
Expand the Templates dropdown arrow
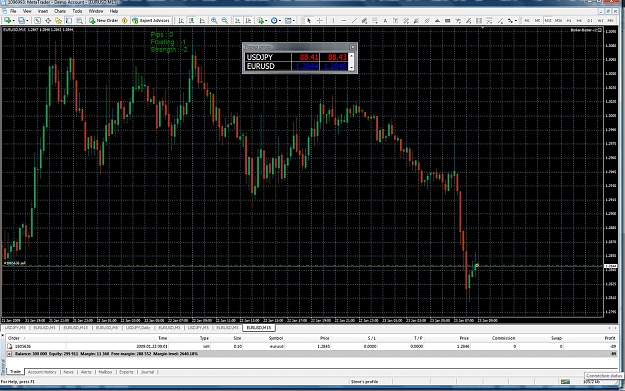[294, 20]
